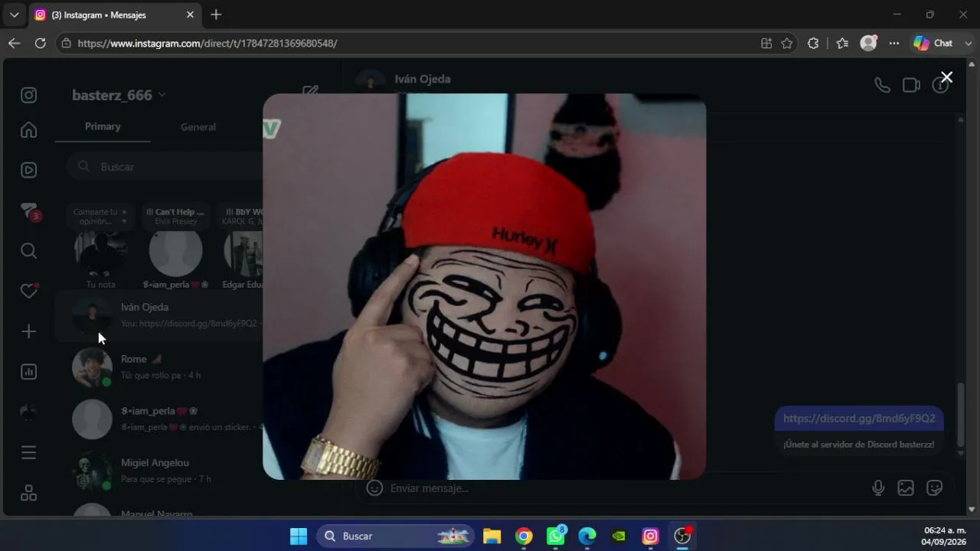Open Instagram home from logo icon

point(28,95)
